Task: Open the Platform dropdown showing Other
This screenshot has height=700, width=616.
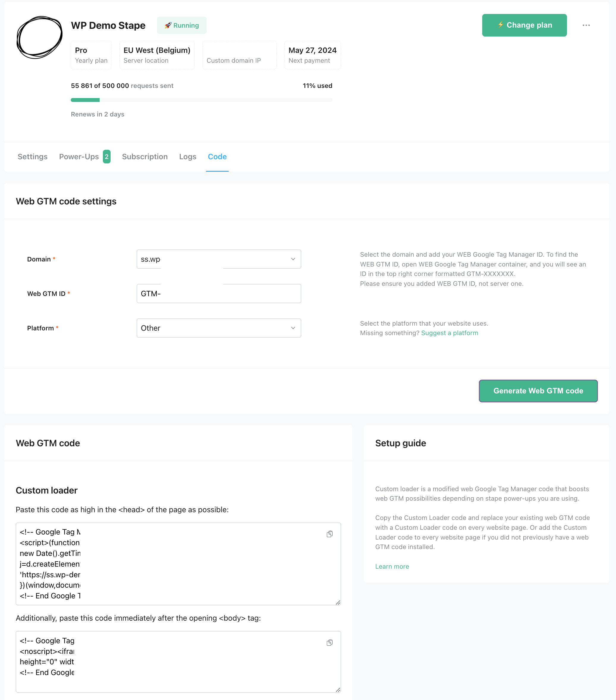Action: click(x=219, y=328)
